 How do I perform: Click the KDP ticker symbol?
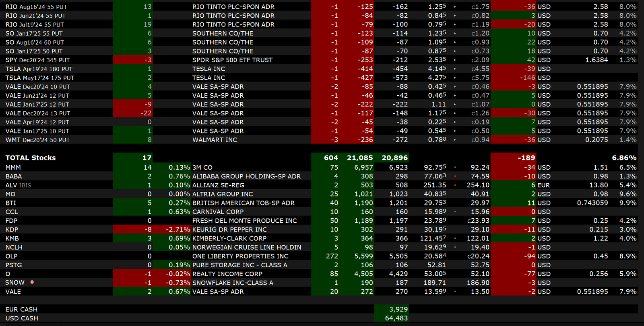tap(12, 230)
